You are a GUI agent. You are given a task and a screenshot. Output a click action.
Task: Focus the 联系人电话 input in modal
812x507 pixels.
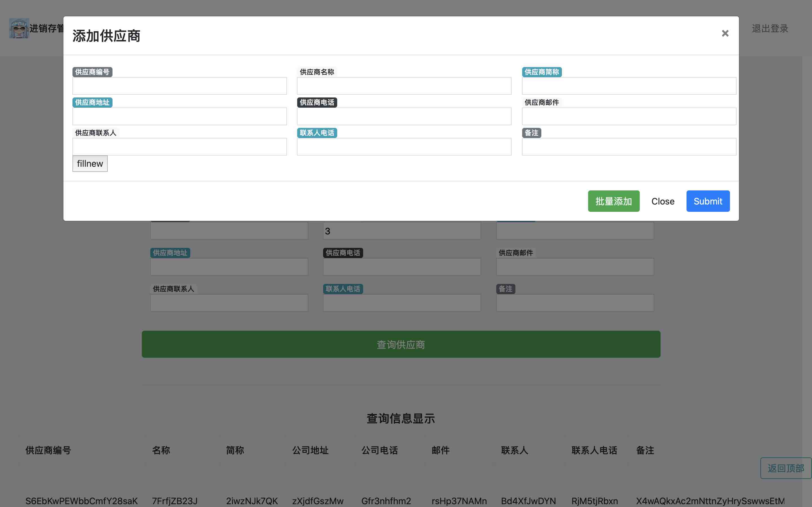[x=404, y=147]
